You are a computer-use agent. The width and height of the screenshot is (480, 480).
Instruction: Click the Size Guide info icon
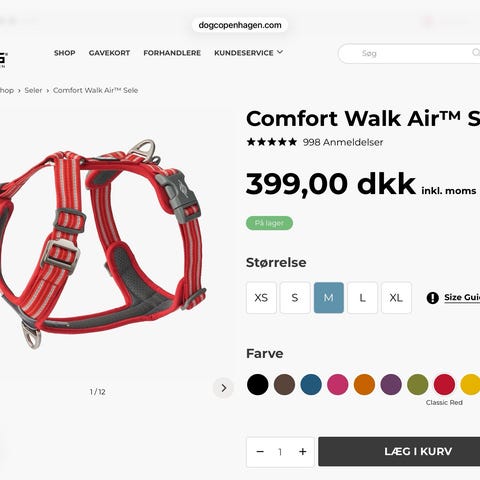pos(433,298)
